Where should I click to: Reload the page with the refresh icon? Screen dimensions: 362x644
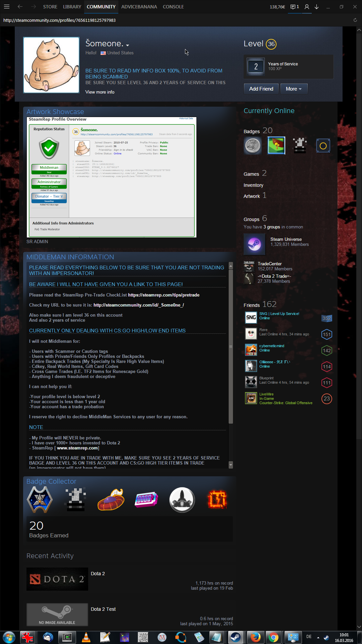(x=355, y=20)
